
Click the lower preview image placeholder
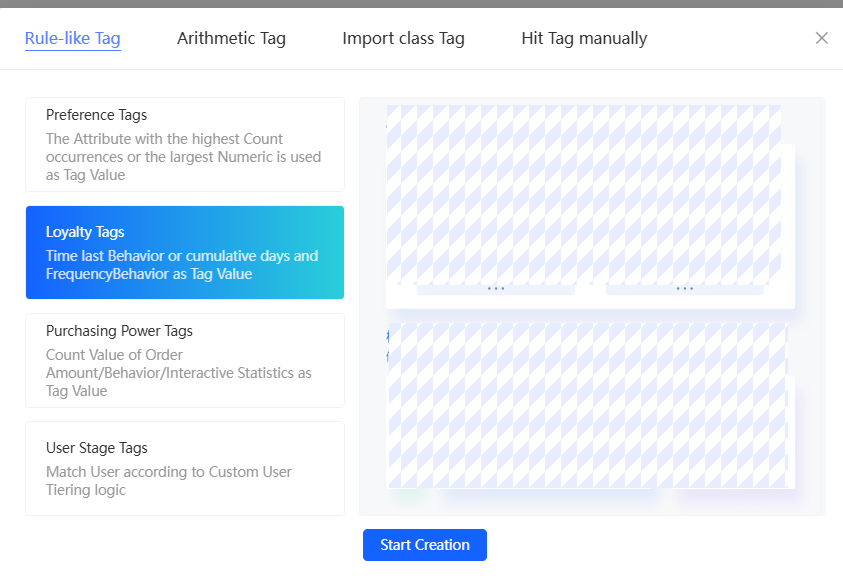tap(588, 405)
